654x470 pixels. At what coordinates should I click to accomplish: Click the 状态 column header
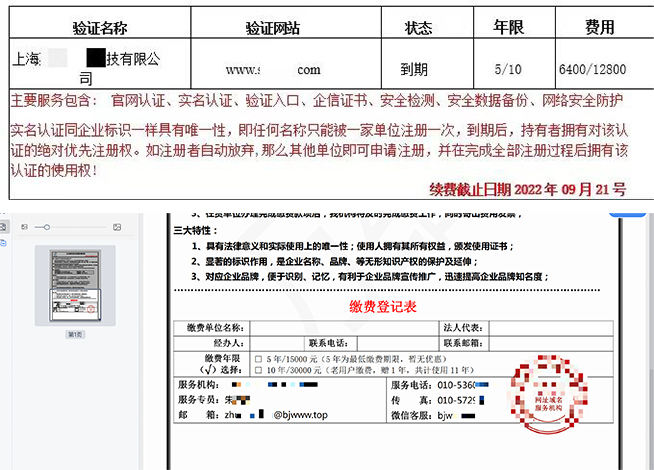pos(418,28)
